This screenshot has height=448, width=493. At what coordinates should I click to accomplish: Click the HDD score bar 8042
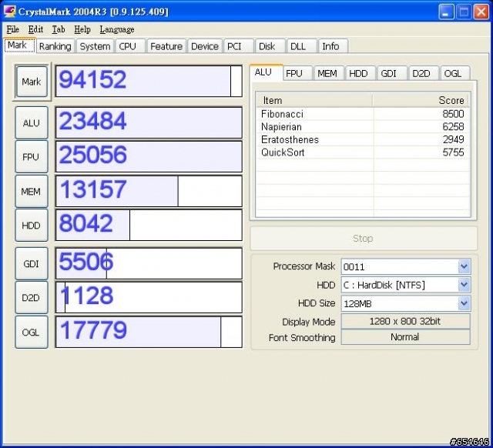pyautogui.click(x=149, y=225)
